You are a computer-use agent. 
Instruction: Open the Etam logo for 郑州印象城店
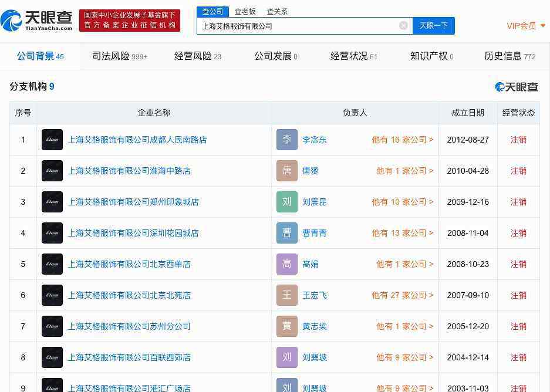[x=52, y=202]
